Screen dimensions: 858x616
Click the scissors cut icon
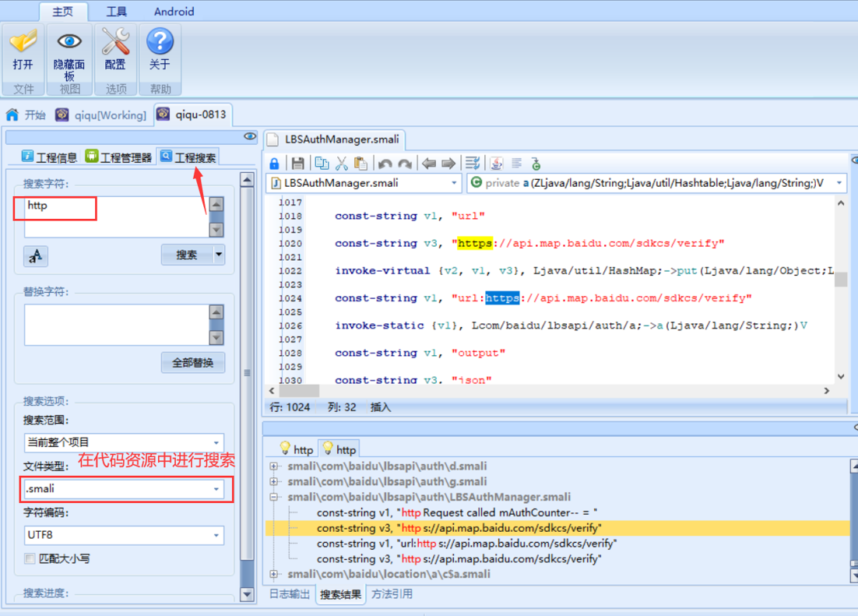tap(342, 164)
